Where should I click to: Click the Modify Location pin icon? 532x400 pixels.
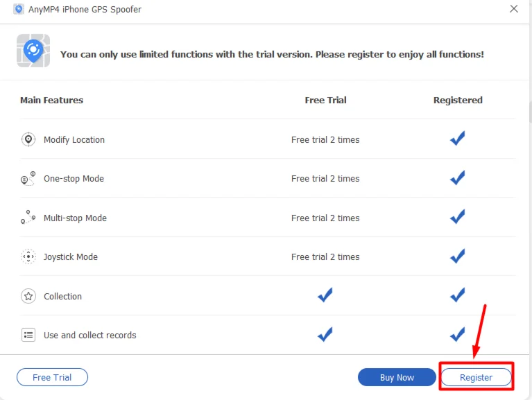(28, 139)
